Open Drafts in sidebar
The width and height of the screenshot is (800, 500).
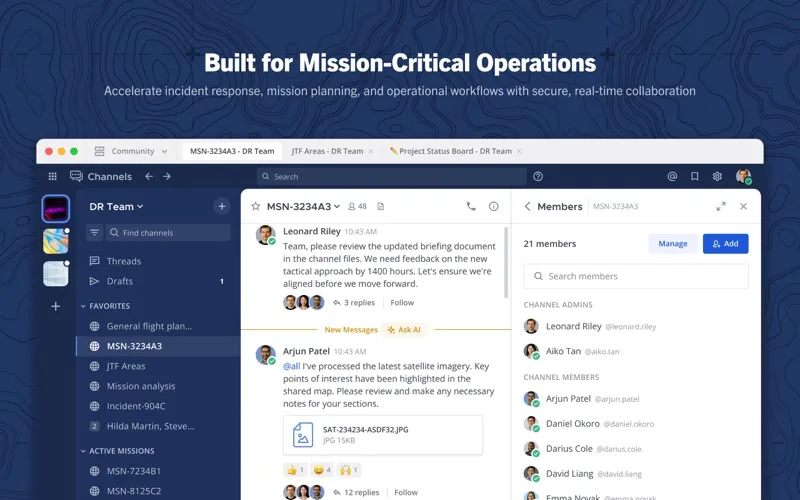coord(158,281)
